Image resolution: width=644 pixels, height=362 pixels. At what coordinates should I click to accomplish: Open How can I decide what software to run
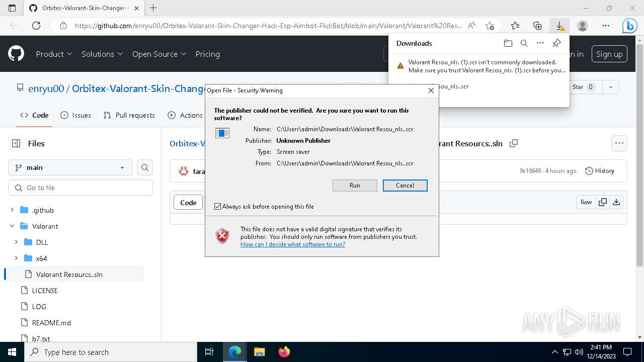[x=293, y=244]
